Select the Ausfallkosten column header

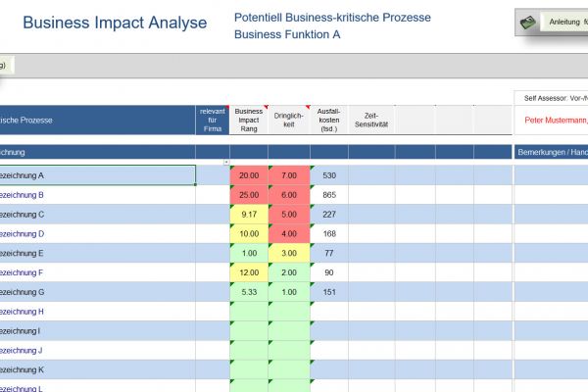[329, 120]
